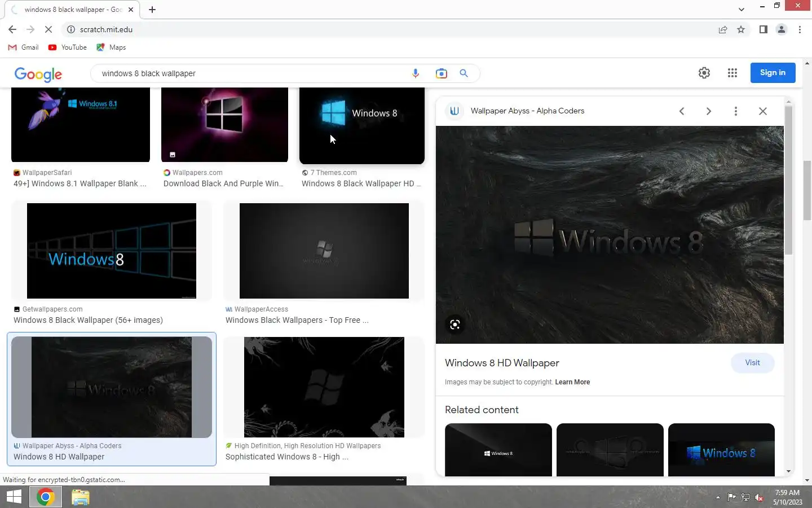Click first related content thumbnail with small Windows 8 logo
The width and height of the screenshot is (812, 508).
pyautogui.click(x=498, y=450)
